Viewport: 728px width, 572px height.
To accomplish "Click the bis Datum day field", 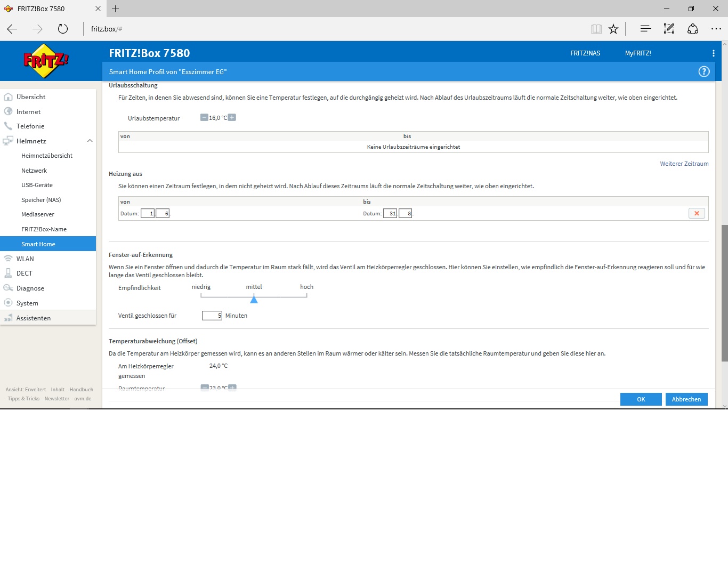I will 390,213.
